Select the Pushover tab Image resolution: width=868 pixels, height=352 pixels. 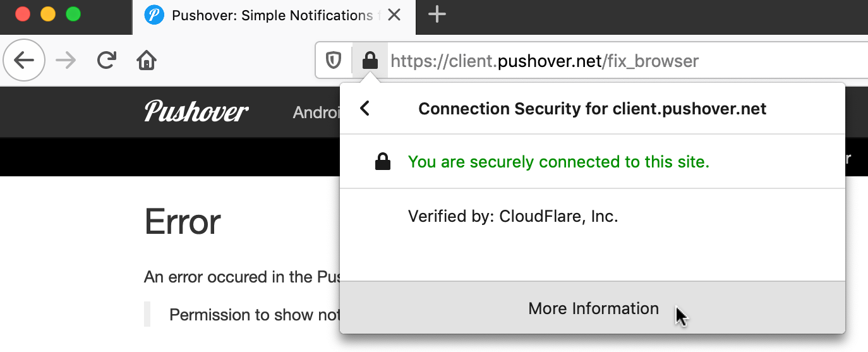pos(265,15)
